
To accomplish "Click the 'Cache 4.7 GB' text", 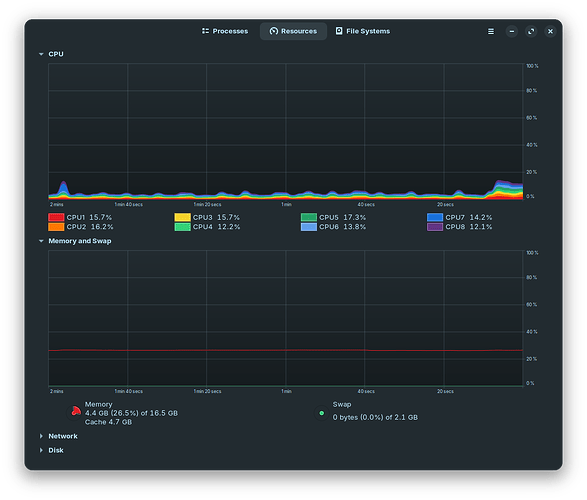I will click(108, 422).
